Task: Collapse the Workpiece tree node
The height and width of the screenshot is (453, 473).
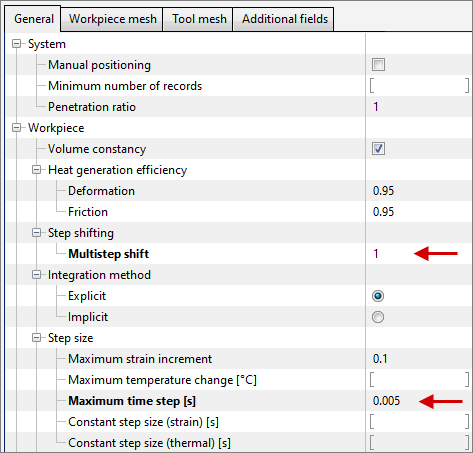Action: [x=16, y=128]
